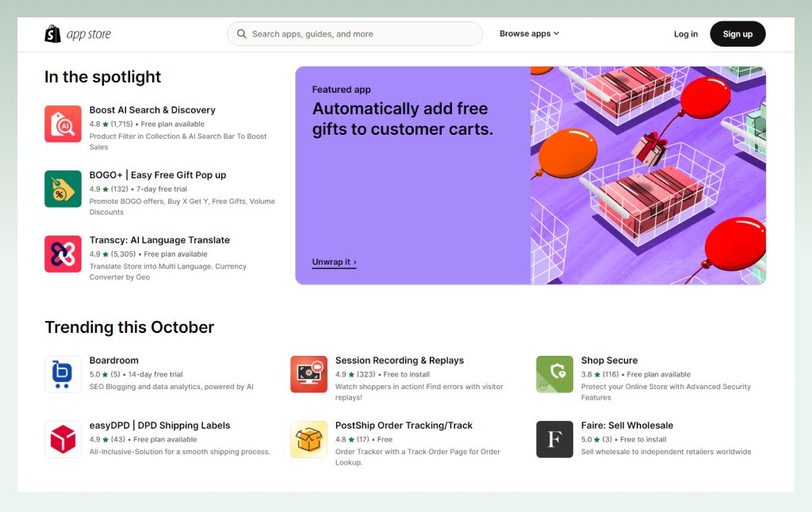Click the 'app store' wordmark text
Image resolution: width=812 pixels, height=512 pixels.
coord(89,34)
